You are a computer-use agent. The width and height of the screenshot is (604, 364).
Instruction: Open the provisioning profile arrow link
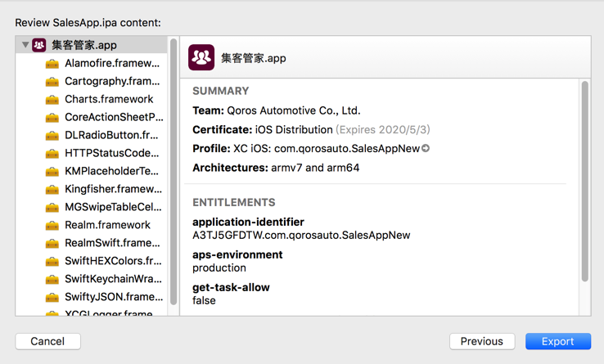pyautogui.click(x=426, y=149)
